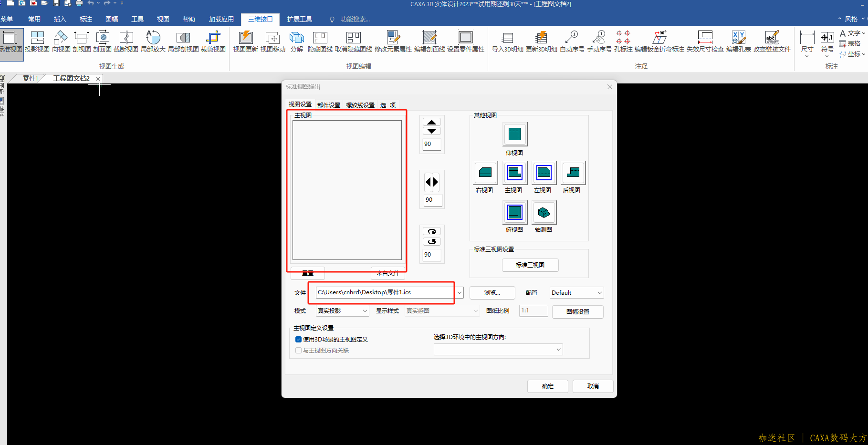Click the 取消 cancel button
The width and height of the screenshot is (868, 445).
pyautogui.click(x=593, y=386)
